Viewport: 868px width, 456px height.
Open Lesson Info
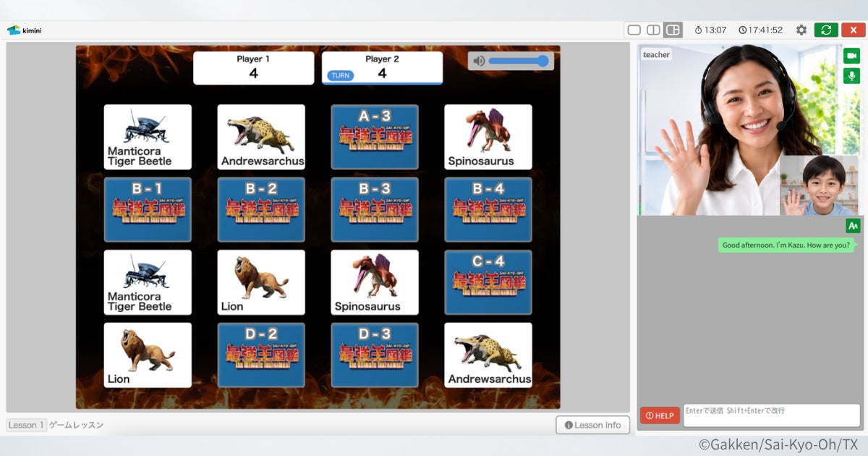point(592,425)
